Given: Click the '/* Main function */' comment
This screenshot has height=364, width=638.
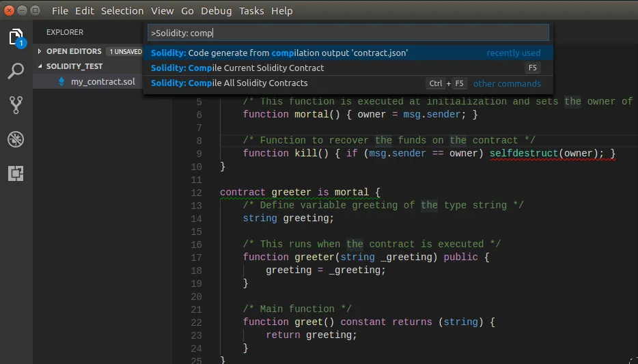Looking at the screenshot, I should tap(297, 309).
